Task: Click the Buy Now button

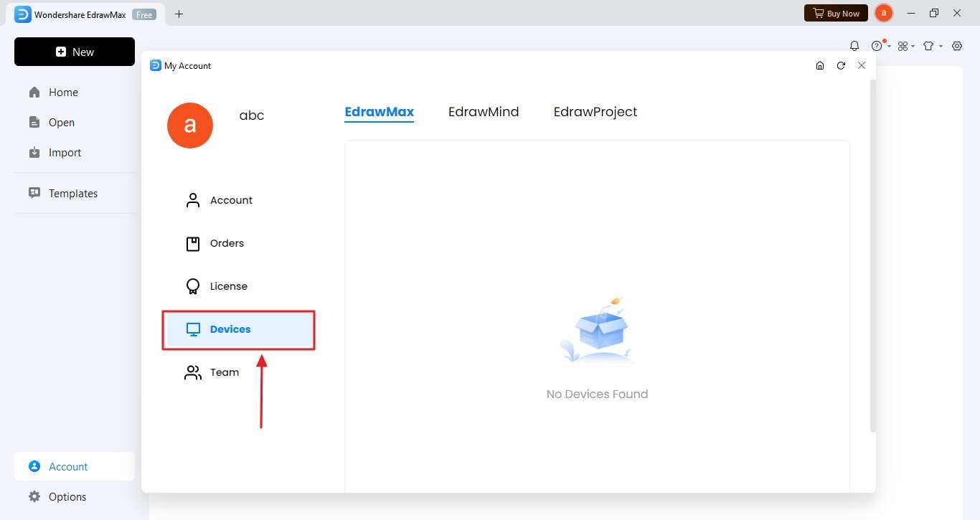Action: 836,13
